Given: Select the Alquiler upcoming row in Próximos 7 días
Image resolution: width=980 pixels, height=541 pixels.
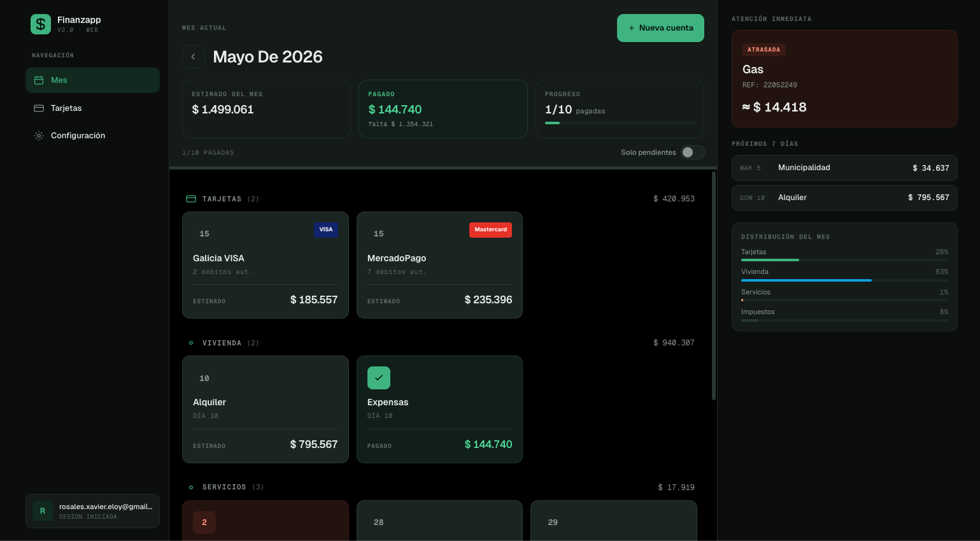Looking at the screenshot, I should coord(844,198).
